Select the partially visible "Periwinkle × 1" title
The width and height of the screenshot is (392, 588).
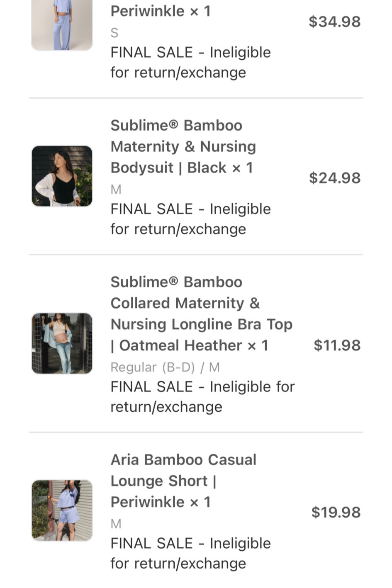tap(161, 11)
